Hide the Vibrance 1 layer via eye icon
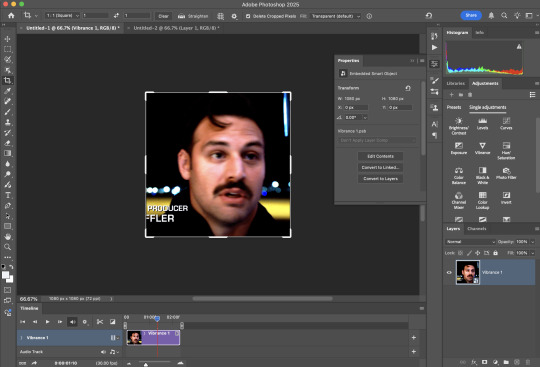 (449, 272)
